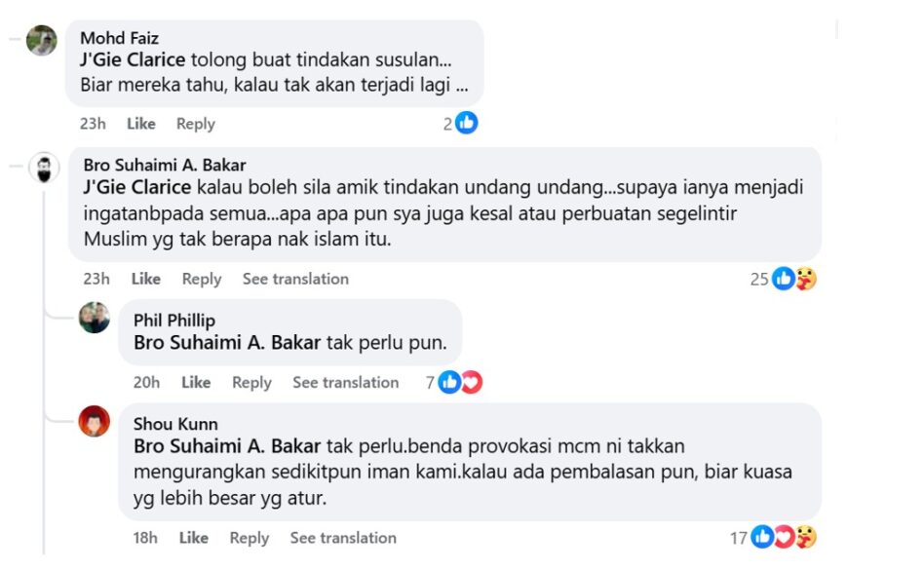
Task: Click Bro Suhaimi A. Bakar's avatar
Action: 43,169
